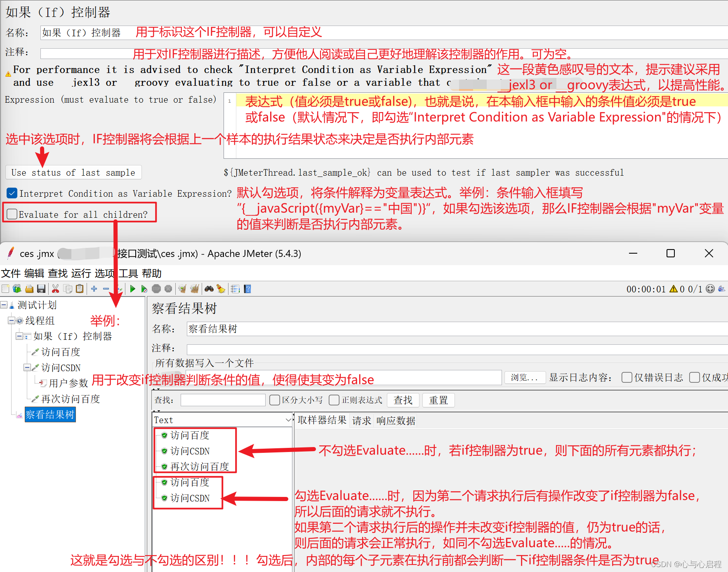The width and height of the screenshot is (728, 572).
Task: Click the Expand All plus icon
Action: (94, 289)
